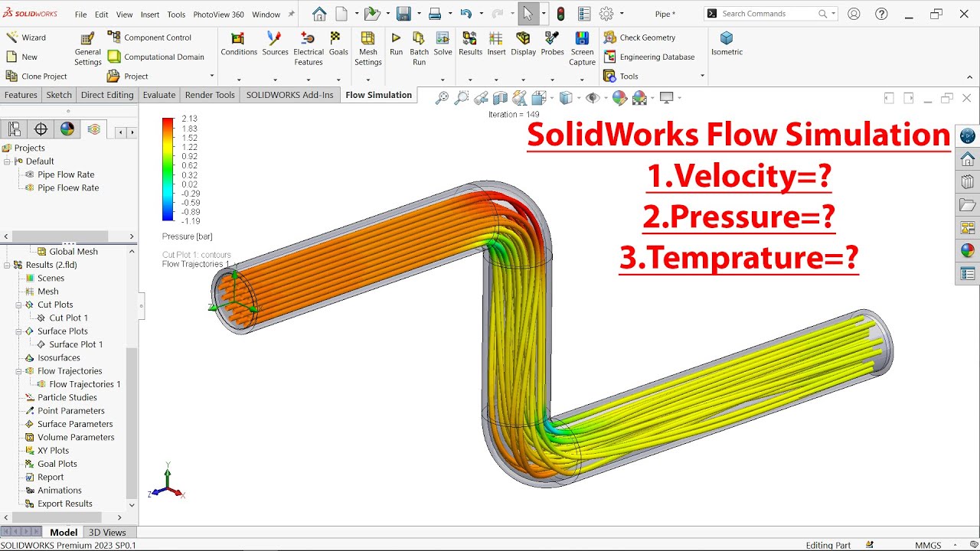The width and height of the screenshot is (980, 551).
Task: Click the Rebuild traffic light icon
Action: click(x=560, y=14)
